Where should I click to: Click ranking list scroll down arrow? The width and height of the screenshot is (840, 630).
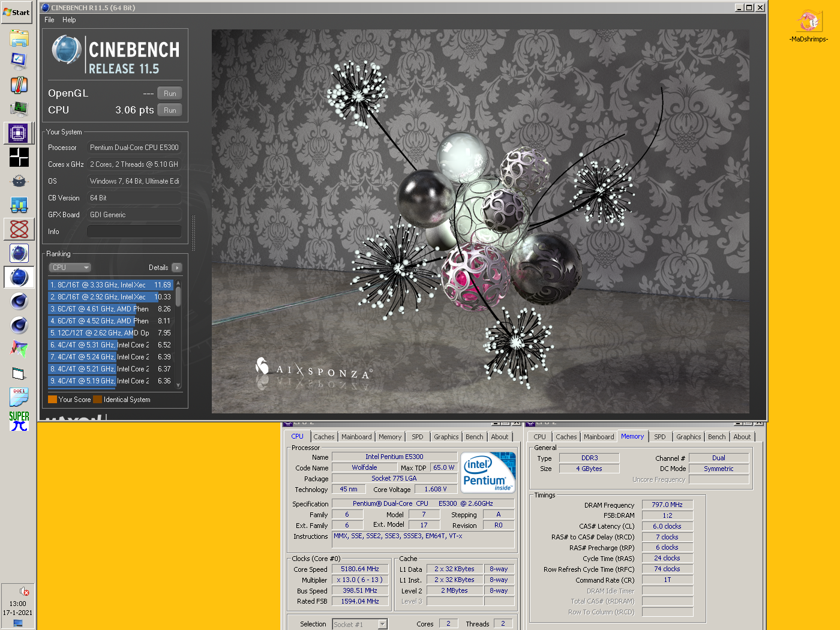tap(178, 385)
